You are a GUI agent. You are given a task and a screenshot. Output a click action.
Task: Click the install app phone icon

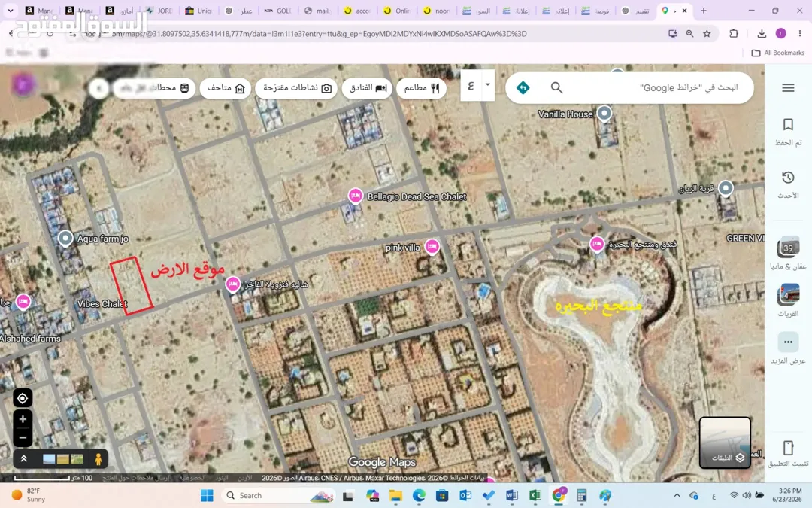coord(788,448)
